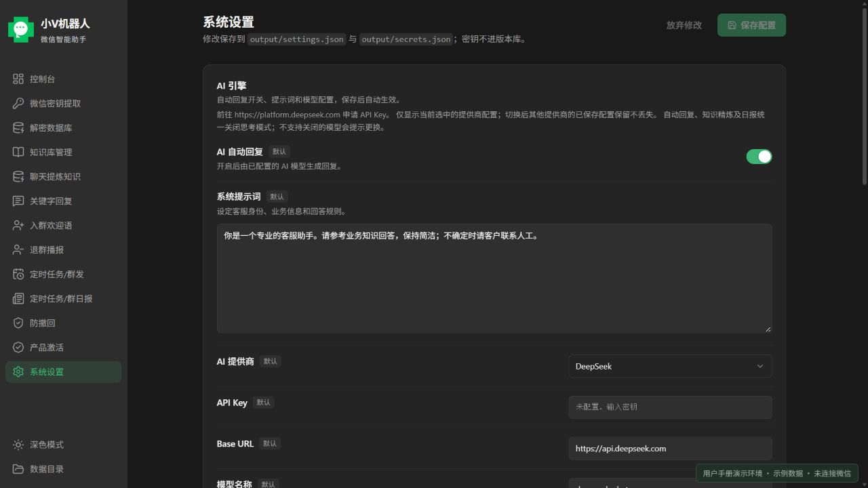Open 控制台 from the sidebar
Image resolution: width=868 pixels, height=488 pixels.
click(x=64, y=79)
